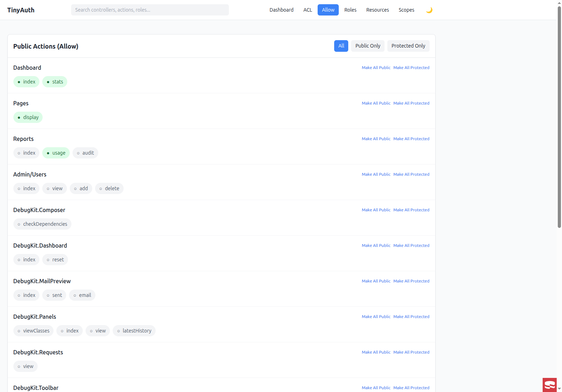Toggle Reports usage action
562x392 pixels.
point(56,153)
